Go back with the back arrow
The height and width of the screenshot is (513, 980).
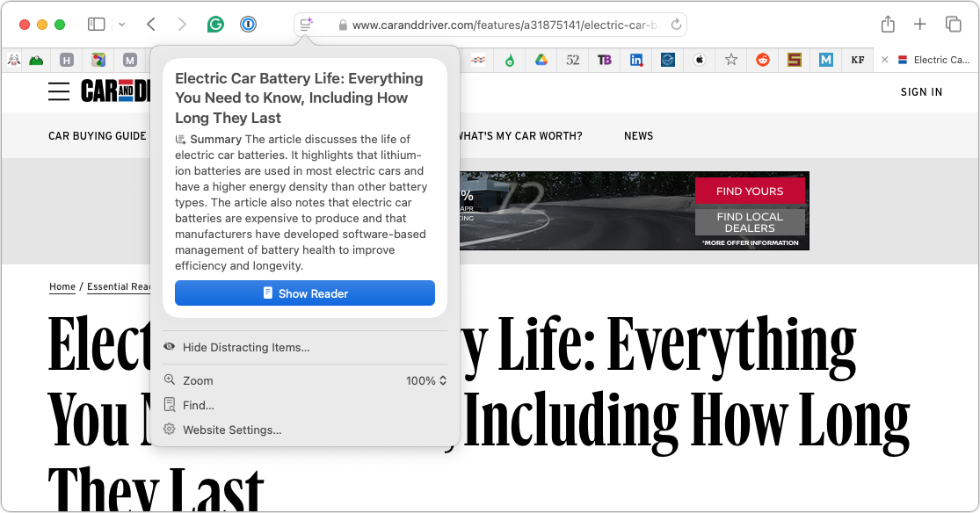(150, 25)
